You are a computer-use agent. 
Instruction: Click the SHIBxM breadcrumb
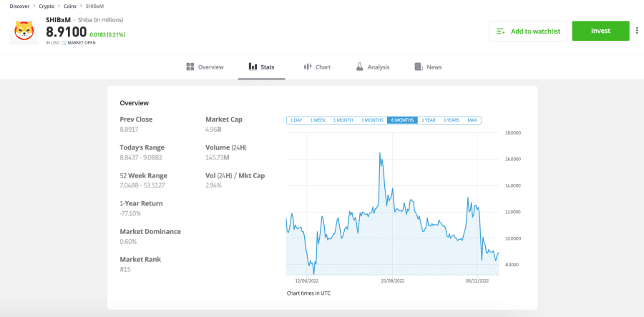pos(94,6)
